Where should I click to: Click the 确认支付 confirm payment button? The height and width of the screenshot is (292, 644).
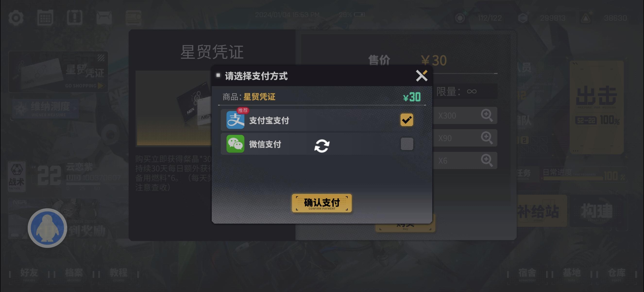point(322,203)
